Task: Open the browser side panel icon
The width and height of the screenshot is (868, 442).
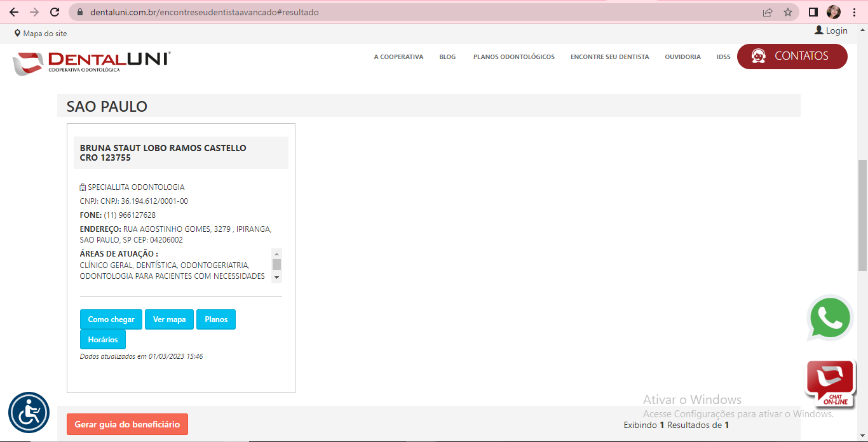Action: click(x=813, y=12)
